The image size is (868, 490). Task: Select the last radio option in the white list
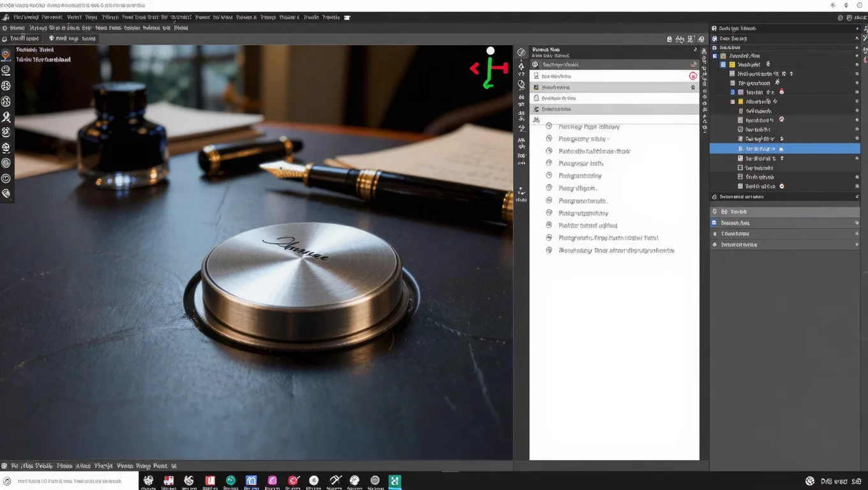coord(548,250)
